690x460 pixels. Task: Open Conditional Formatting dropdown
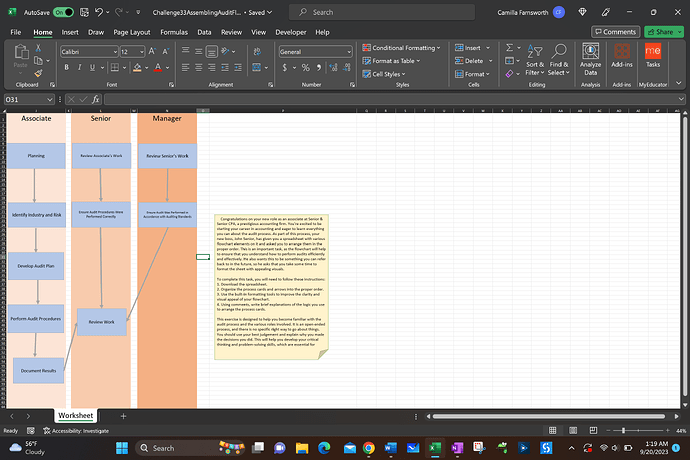[401, 48]
